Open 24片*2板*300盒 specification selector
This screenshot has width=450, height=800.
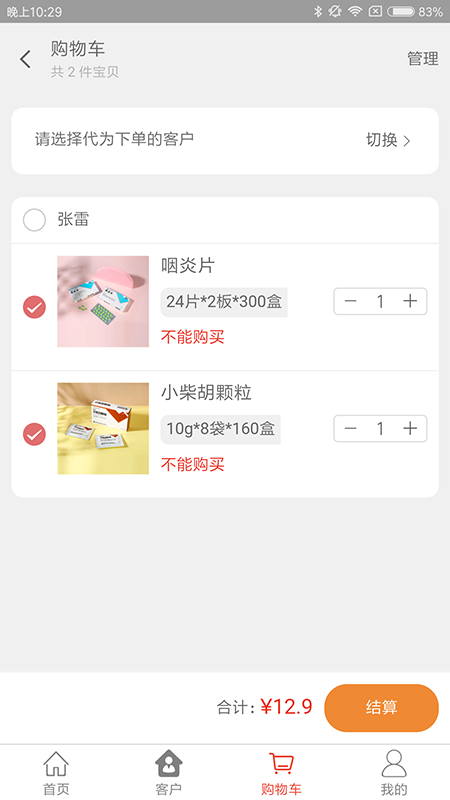(x=224, y=302)
